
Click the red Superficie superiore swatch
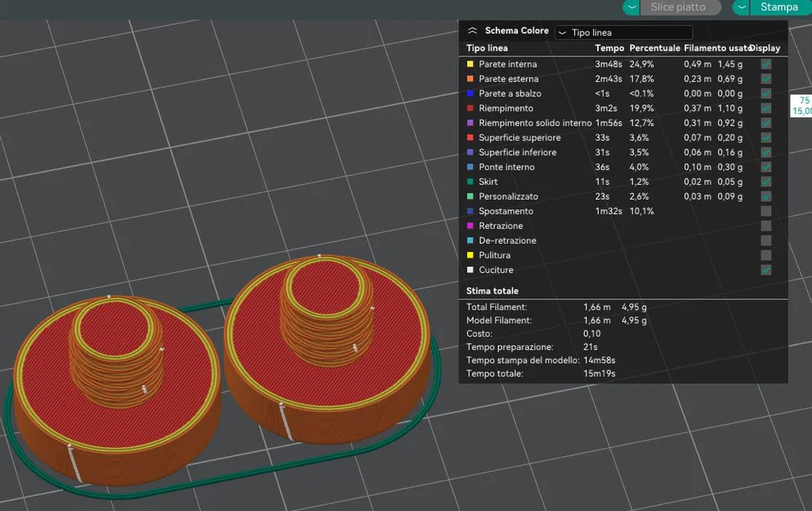coord(471,138)
